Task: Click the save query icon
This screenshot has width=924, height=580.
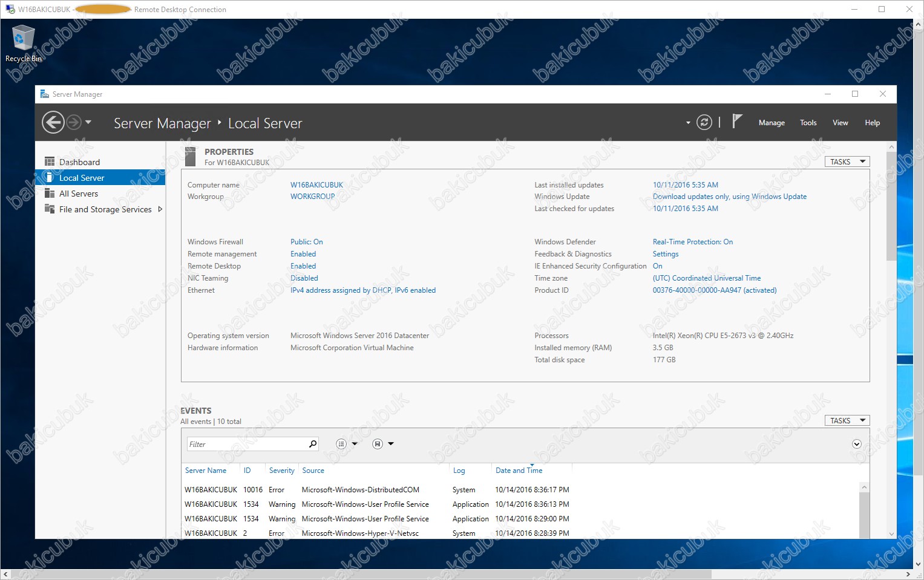Action: click(378, 444)
